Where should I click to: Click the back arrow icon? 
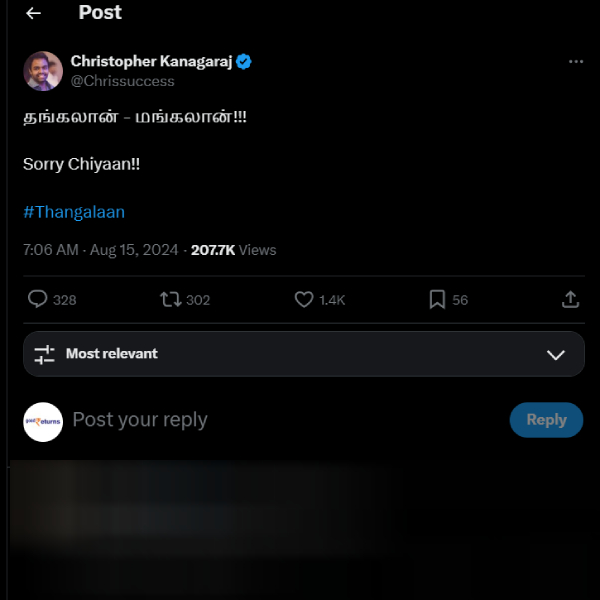click(34, 13)
